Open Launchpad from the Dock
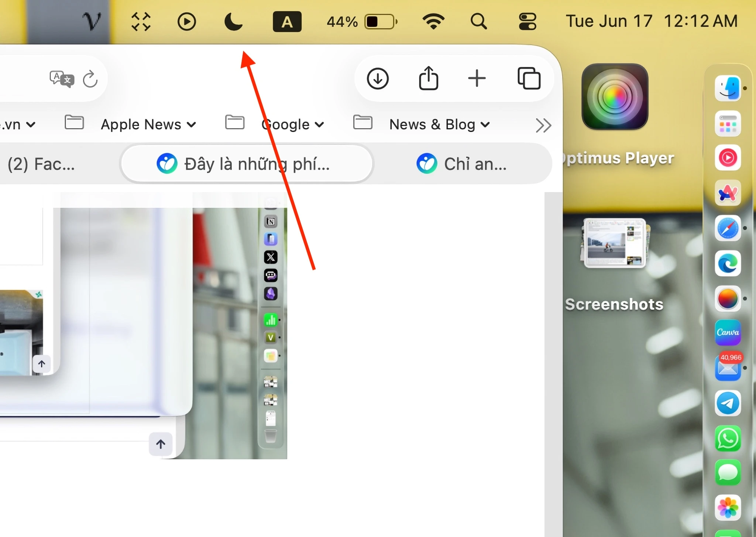Viewport: 756px width, 537px height. pyautogui.click(x=728, y=124)
